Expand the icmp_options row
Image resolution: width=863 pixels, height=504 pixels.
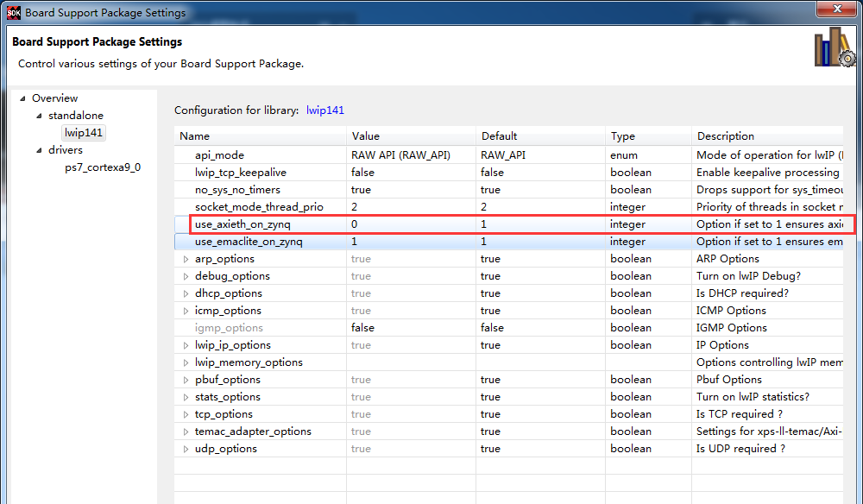(x=186, y=311)
